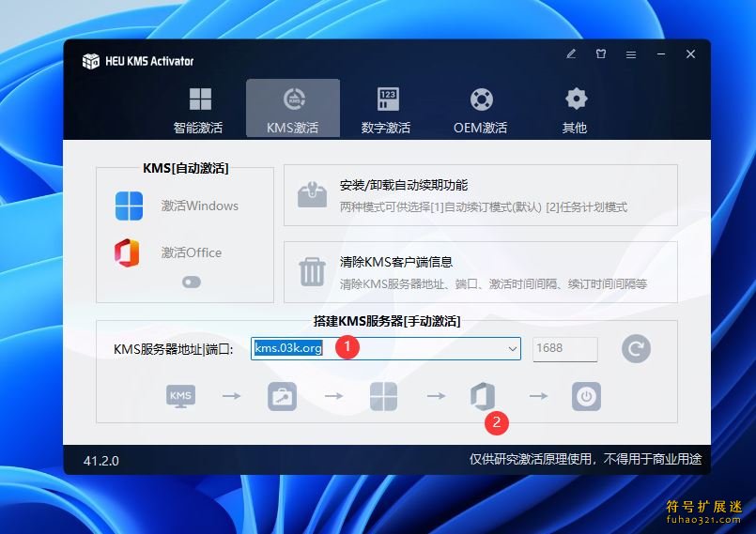Click the gray Windows activation step icon
This screenshot has width=756, height=534.
click(x=384, y=397)
